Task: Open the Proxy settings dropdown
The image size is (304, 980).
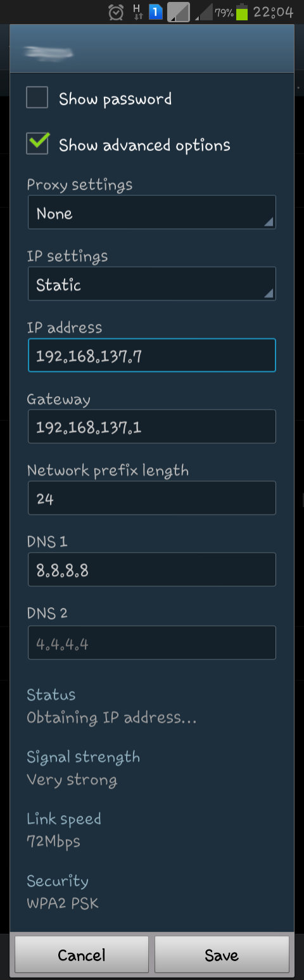Action: point(152,212)
